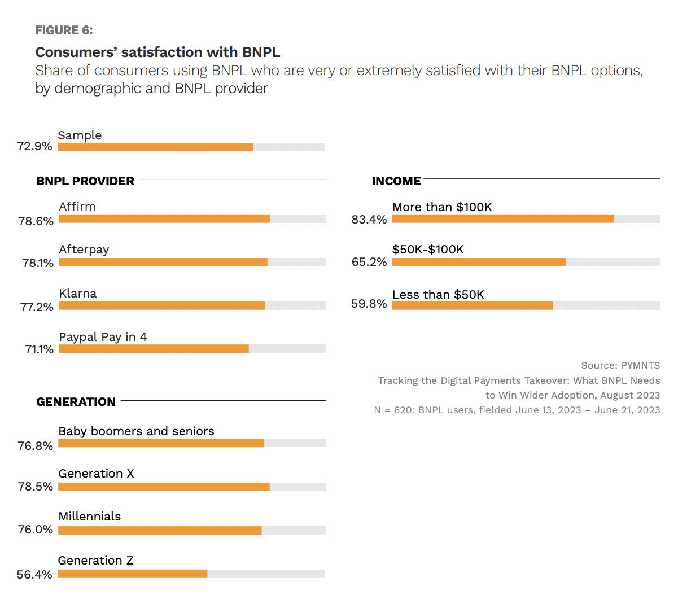Click the Generation Z label
Screen dimensions: 700x595
95,561
